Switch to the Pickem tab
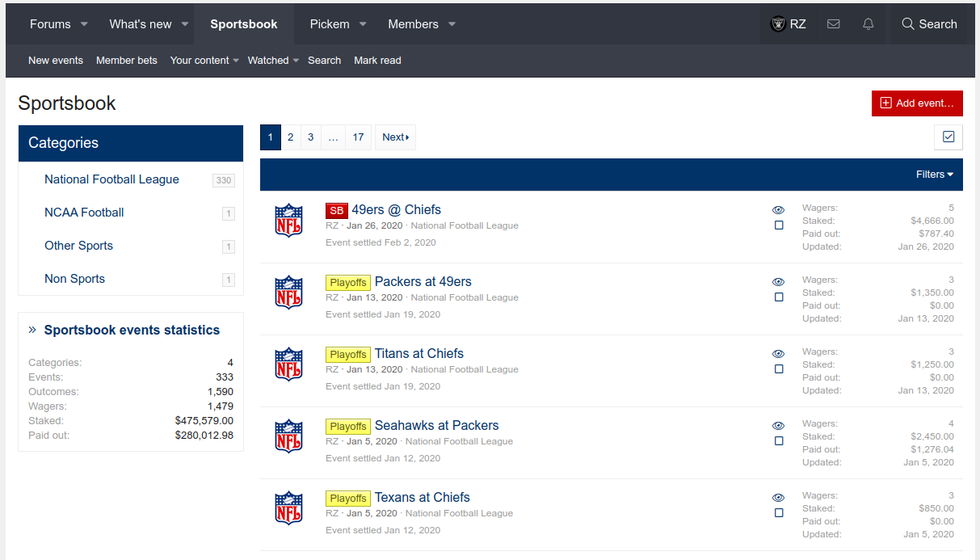 coord(330,24)
